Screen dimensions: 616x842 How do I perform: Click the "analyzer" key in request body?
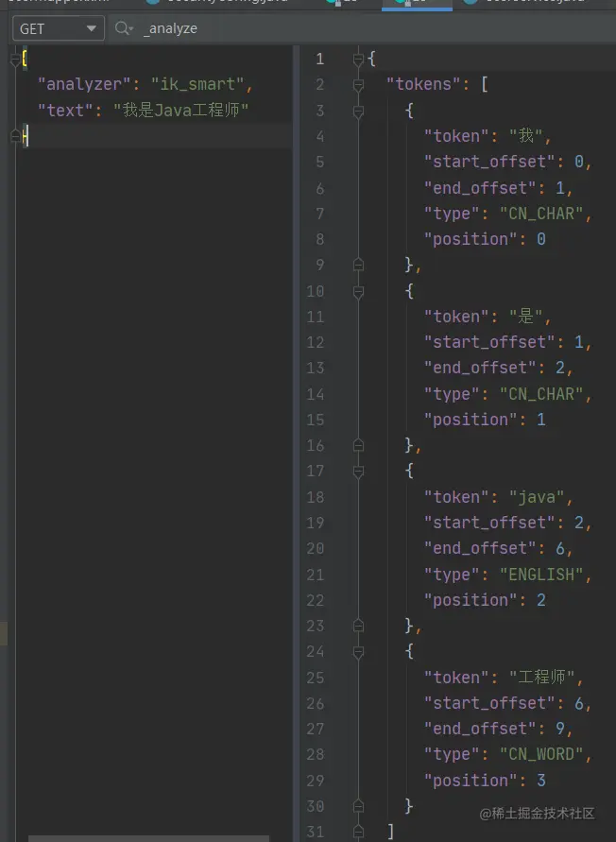pos(84,84)
